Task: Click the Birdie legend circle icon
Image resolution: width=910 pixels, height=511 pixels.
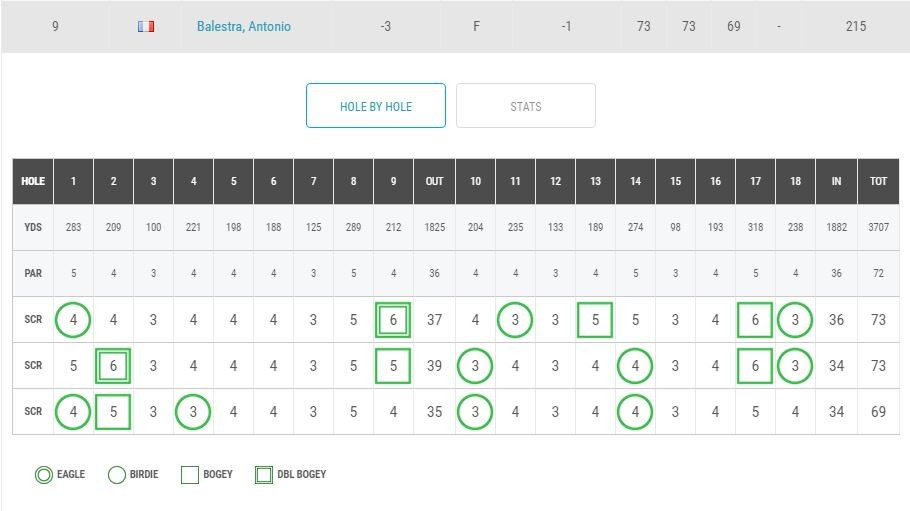Action: pos(116,475)
